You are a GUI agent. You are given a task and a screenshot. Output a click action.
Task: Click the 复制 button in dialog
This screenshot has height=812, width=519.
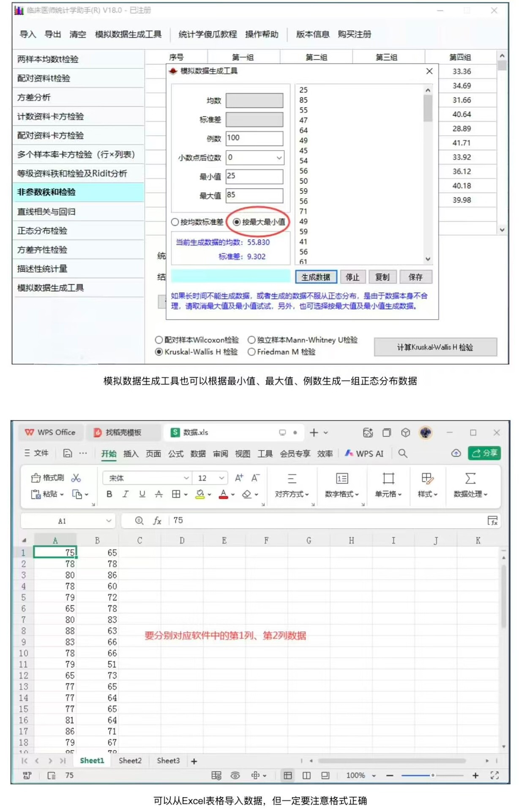tap(382, 277)
